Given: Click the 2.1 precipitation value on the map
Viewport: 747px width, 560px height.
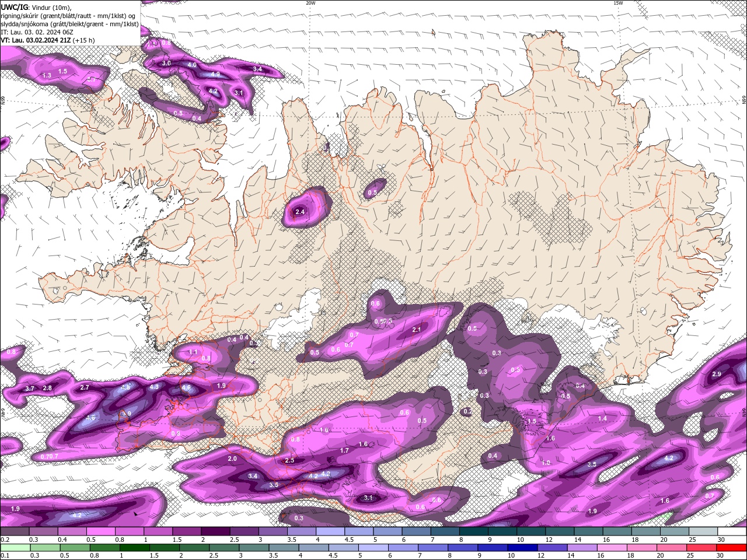Looking at the screenshot, I should (417, 330).
